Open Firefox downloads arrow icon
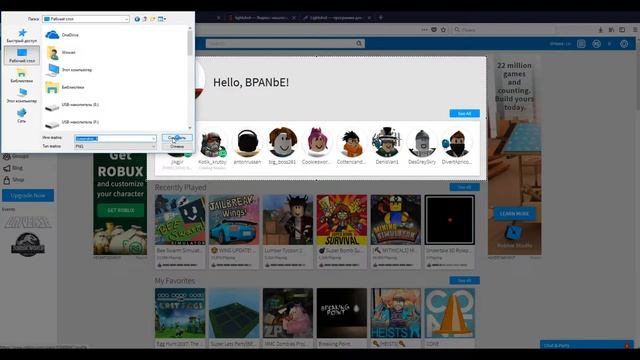This screenshot has width=640, height=360. point(600,30)
